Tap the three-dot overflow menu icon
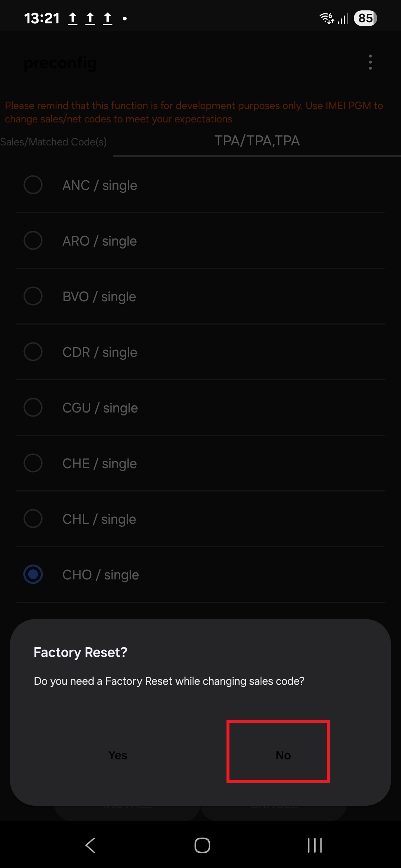Image resolution: width=401 pixels, height=868 pixels. [370, 62]
